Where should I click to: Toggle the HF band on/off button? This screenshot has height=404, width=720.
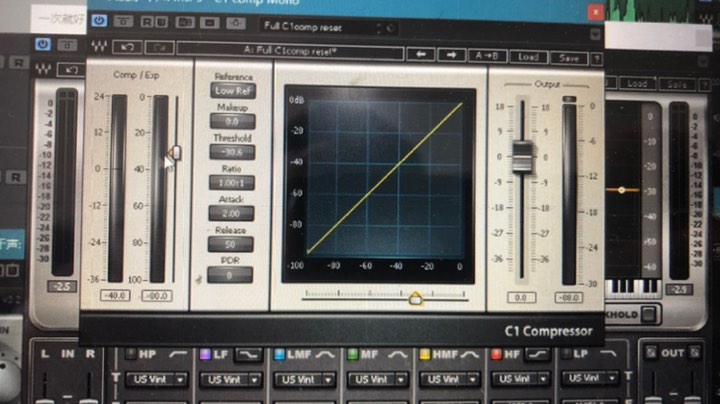[x=496, y=354]
